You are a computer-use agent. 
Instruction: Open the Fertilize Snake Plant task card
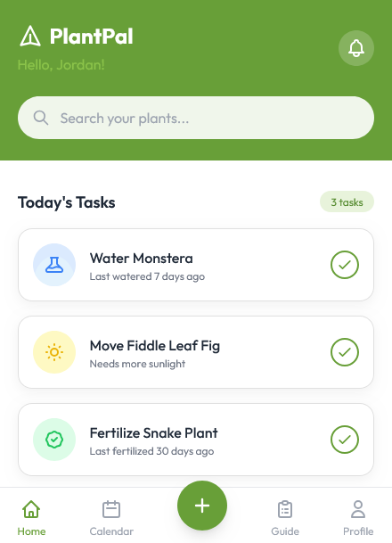[x=196, y=440]
